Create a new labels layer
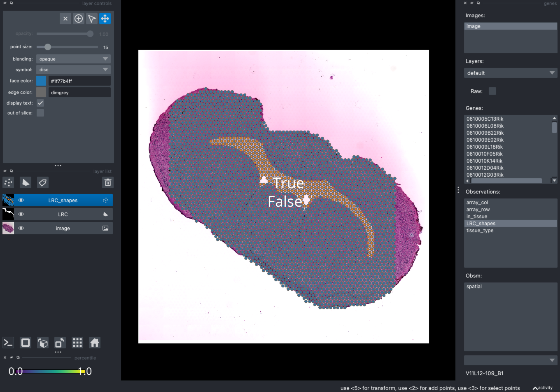Viewport: 560px width, 392px height. click(x=43, y=182)
